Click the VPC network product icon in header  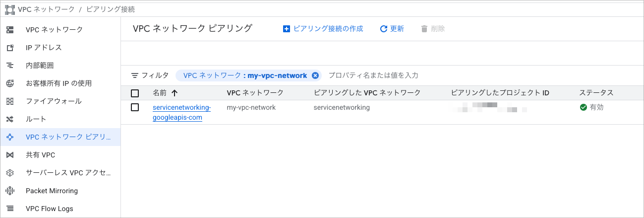coord(10,9)
